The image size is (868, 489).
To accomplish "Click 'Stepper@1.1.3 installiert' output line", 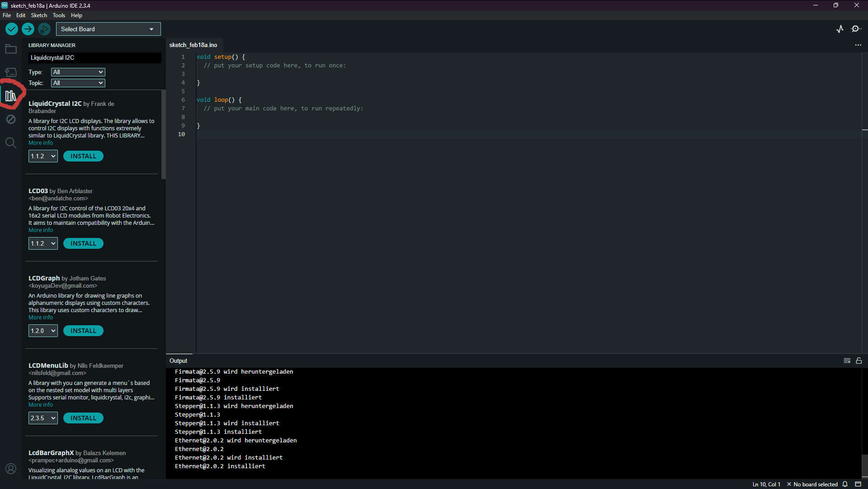I will click(218, 432).
